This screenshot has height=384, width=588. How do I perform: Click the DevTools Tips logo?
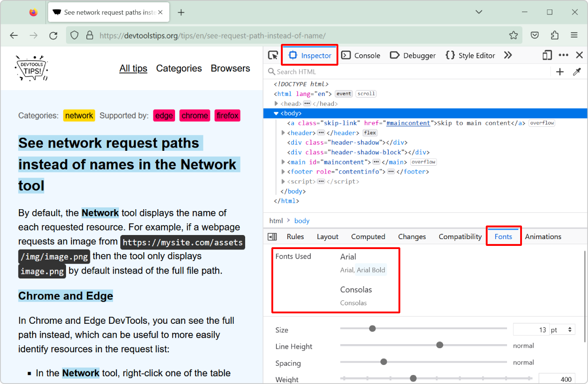point(32,68)
